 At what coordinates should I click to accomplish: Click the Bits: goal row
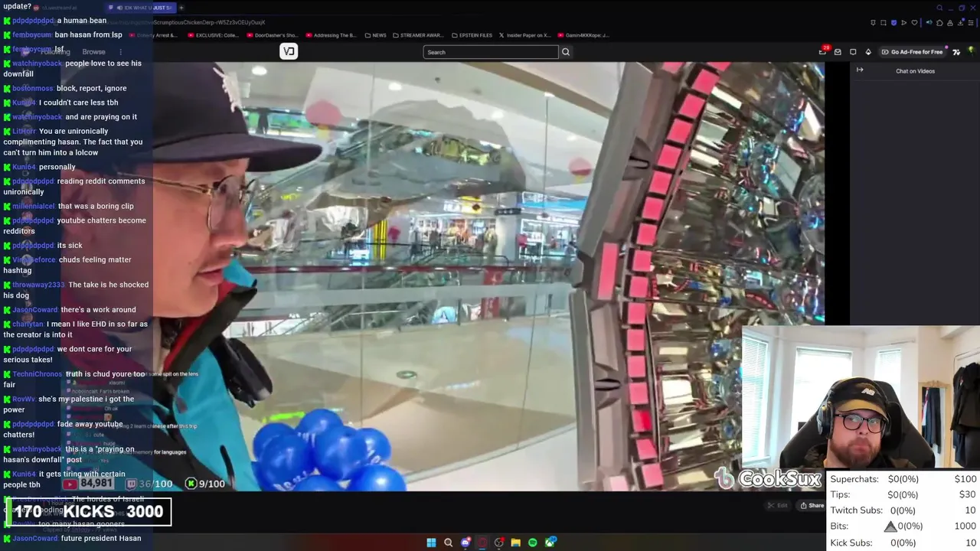(903, 527)
